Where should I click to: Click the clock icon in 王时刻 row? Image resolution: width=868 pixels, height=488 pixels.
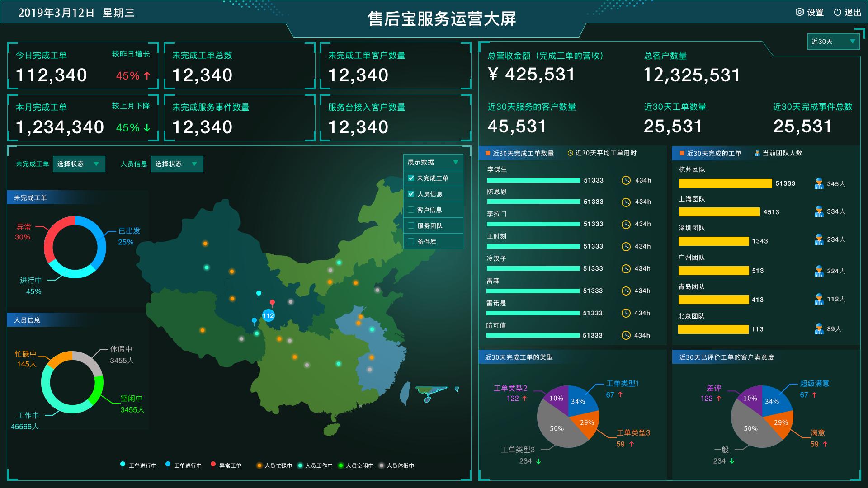click(x=626, y=246)
